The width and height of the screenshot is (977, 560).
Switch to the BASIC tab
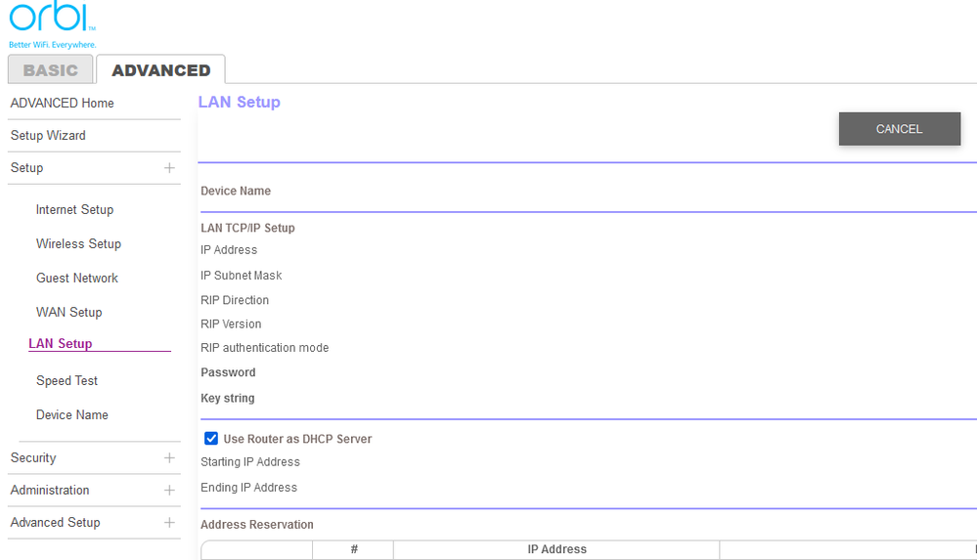(51, 70)
